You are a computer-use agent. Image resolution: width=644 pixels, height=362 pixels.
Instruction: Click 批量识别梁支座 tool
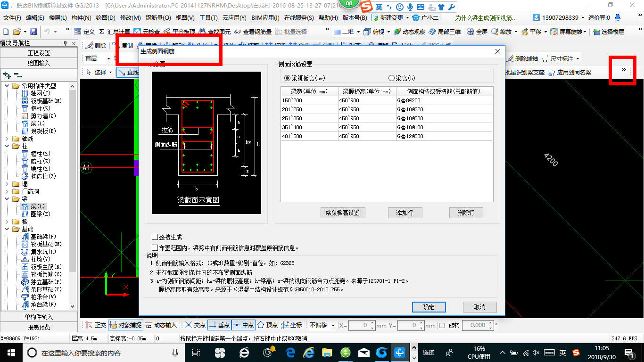(524, 73)
